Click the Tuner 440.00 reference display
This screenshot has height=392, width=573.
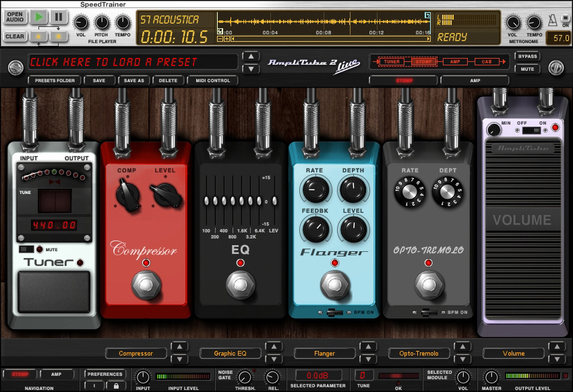click(54, 225)
